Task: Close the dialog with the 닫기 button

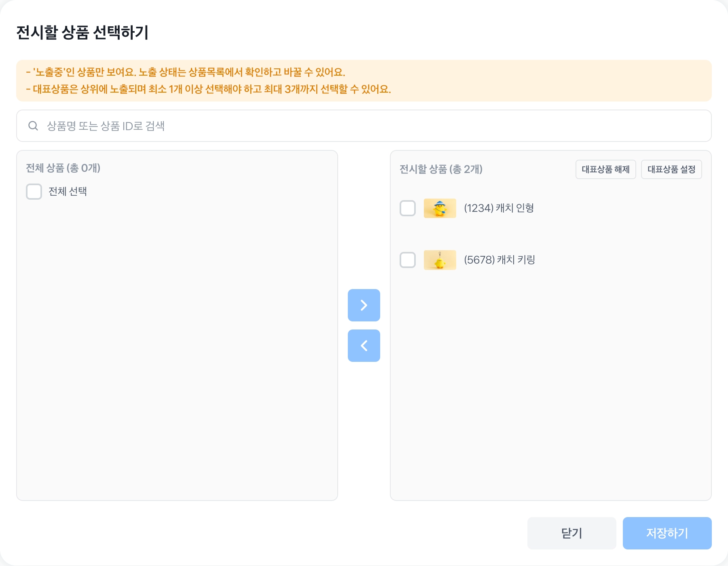Action: [571, 533]
